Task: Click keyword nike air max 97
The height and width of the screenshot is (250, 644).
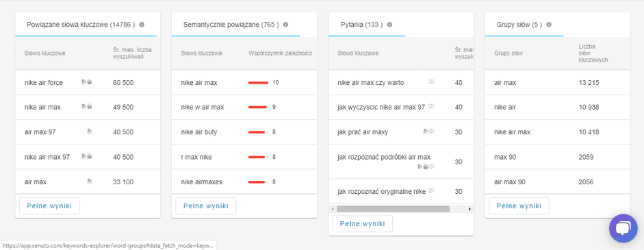Action: click(x=47, y=157)
